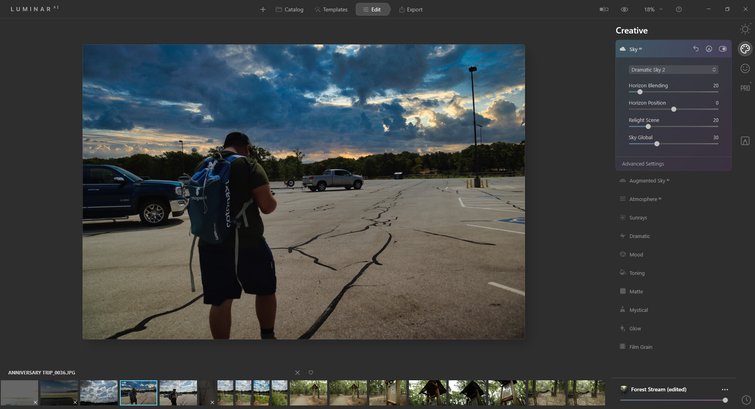The image size is (755, 409).
Task: Switch to the Catalog tab
Action: pyautogui.click(x=289, y=9)
